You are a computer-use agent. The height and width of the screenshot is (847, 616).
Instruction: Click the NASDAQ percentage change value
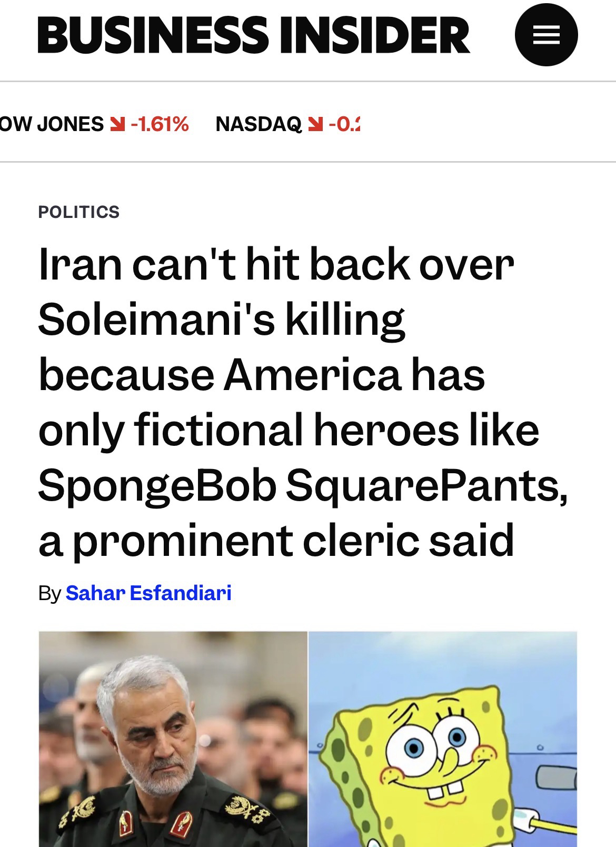[344, 124]
